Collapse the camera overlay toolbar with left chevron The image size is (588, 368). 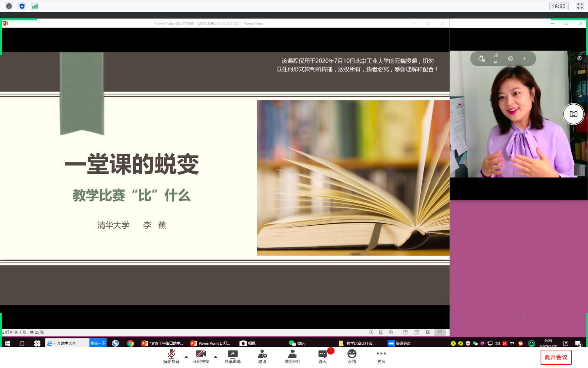pyautogui.click(x=524, y=58)
